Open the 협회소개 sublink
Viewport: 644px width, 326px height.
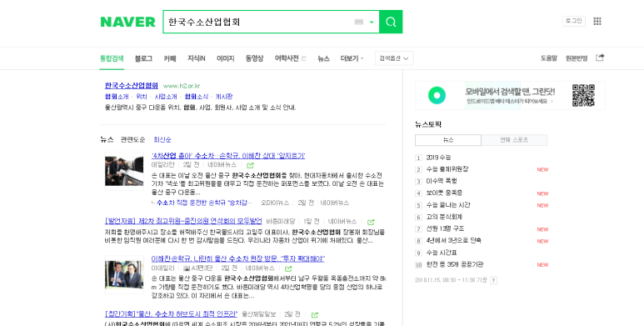(x=117, y=97)
